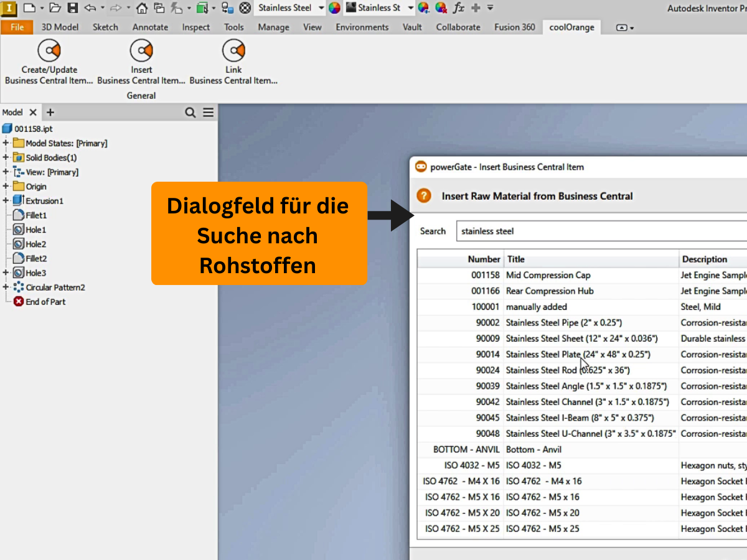Sort by the Number column header
This screenshot has width=747, height=560.
pos(461,259)
